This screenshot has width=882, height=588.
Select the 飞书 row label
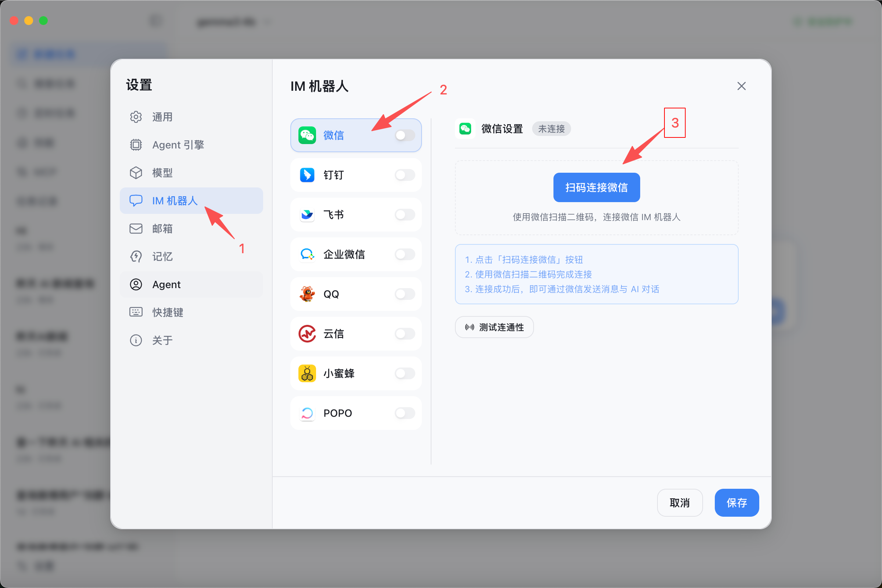(x=333, y=215)
